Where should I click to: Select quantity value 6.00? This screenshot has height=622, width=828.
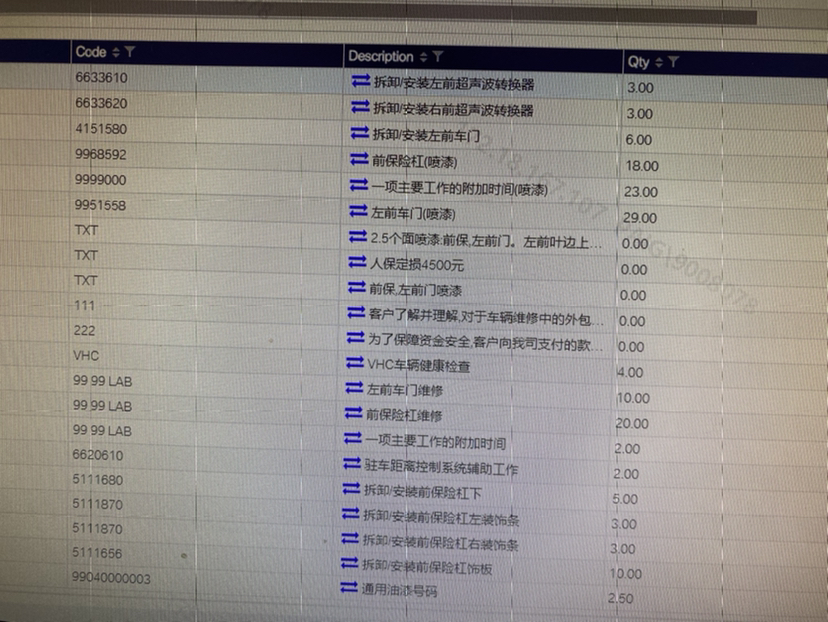pos(638,140)
